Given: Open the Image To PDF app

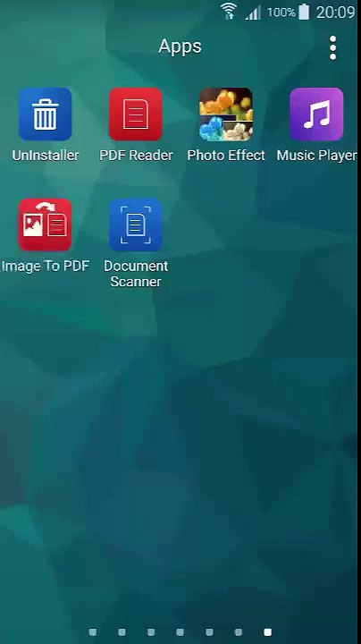Looking at the screenshot, I should click(x=45, y=225).
